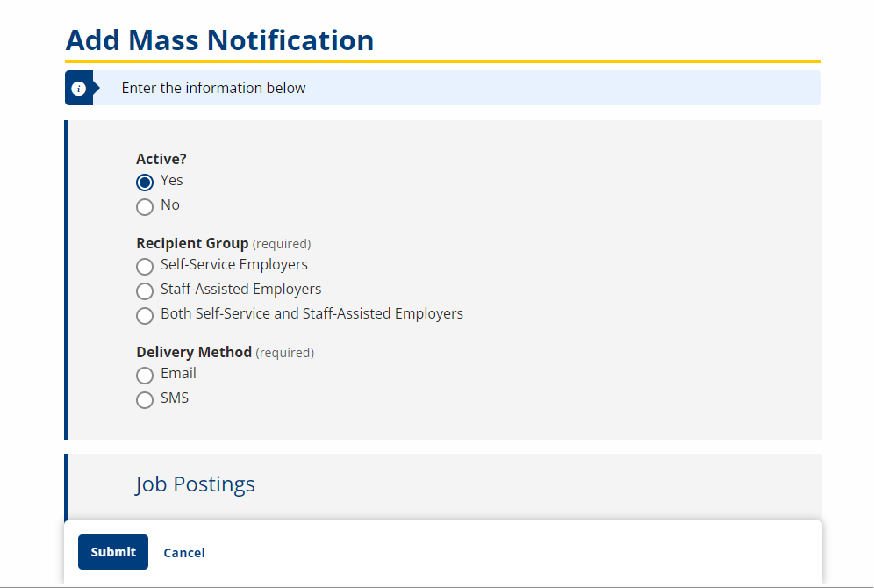The height and width of the screenshot is (588, 874).
Task: Click the 'Staff-Assisted Employers' label text
Action: (240, 289)
